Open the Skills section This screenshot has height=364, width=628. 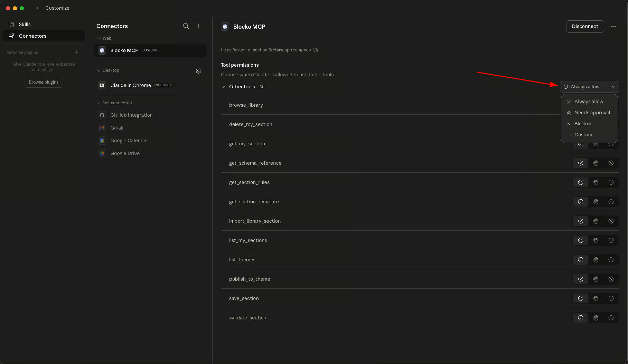click(x=44, y=24)
